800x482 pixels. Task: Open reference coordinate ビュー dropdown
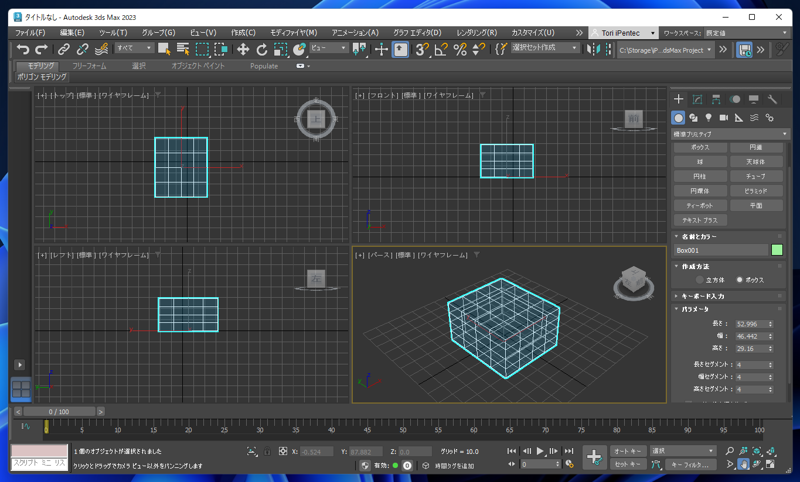click(328, 48)
